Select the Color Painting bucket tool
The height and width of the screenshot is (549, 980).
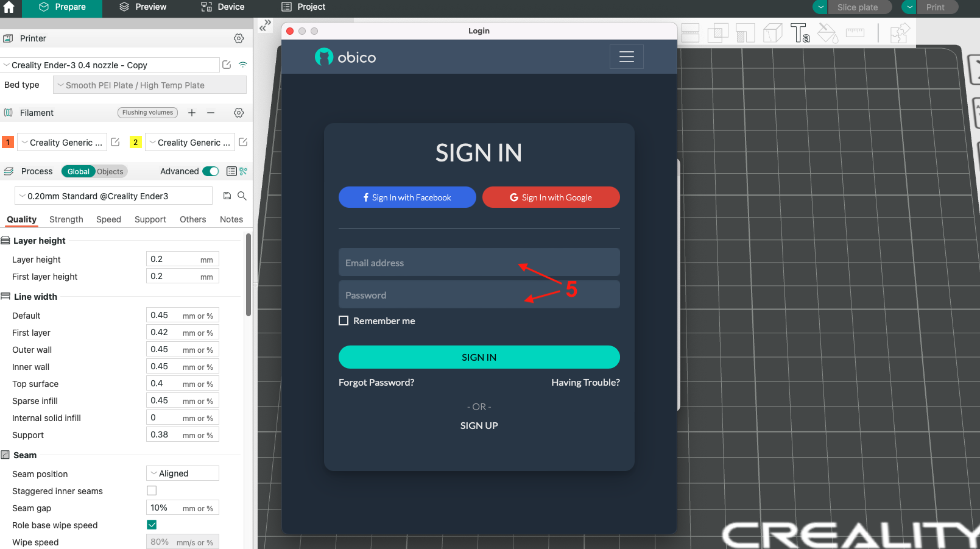click(828, 33)
